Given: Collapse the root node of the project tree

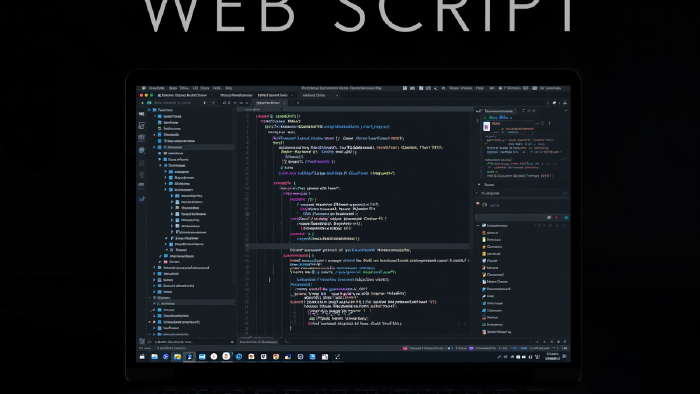Looking at the screenshot, I should tap(150, 110).
